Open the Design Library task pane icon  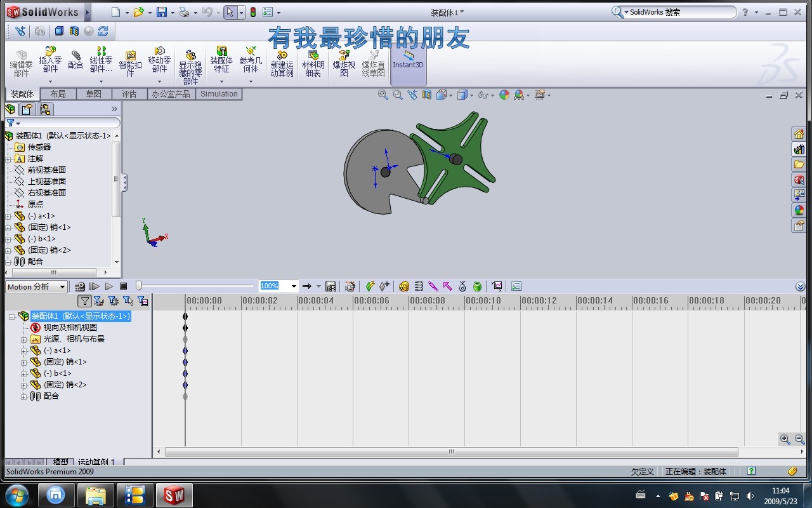(x=799, y=150)
